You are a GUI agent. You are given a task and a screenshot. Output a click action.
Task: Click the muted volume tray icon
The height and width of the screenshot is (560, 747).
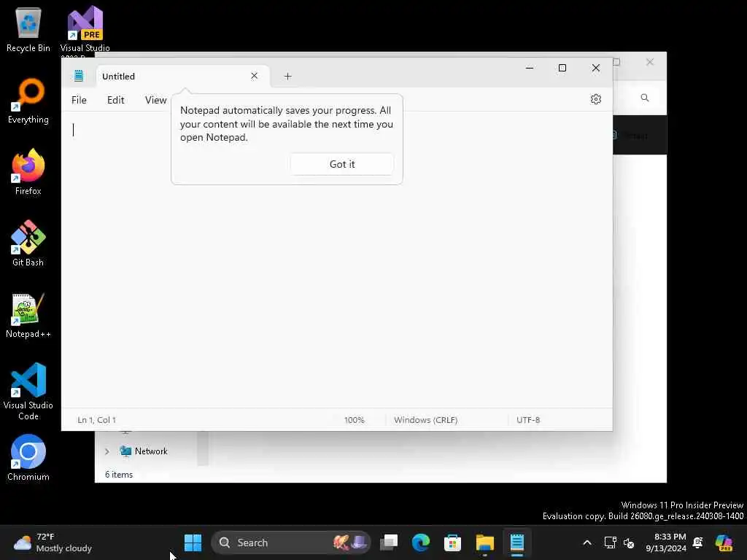pos(629,542)
